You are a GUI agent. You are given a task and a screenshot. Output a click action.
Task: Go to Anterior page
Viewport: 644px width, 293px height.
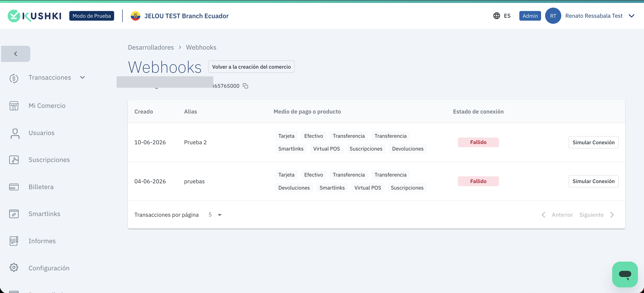(x=557, y=215)
